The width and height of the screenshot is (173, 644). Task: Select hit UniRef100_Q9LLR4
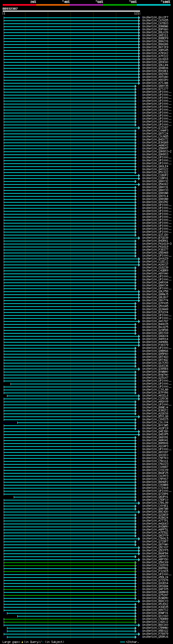[x=155, y=65]
